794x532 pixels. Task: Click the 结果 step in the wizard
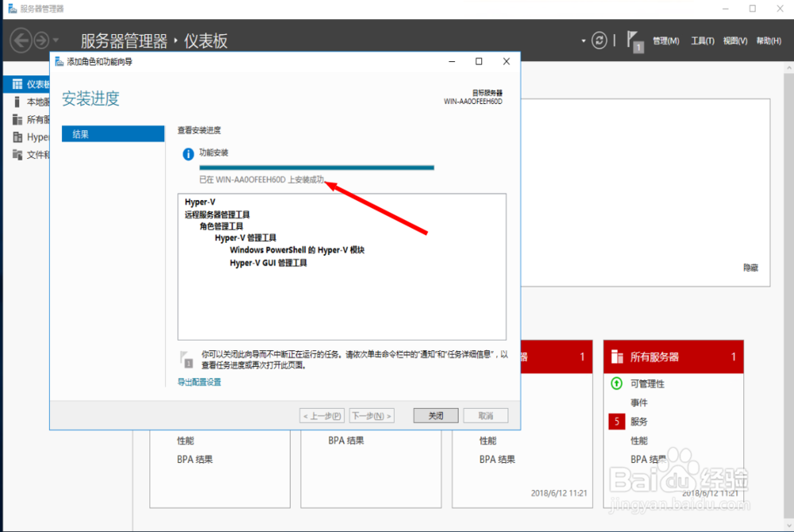(113, 133)
